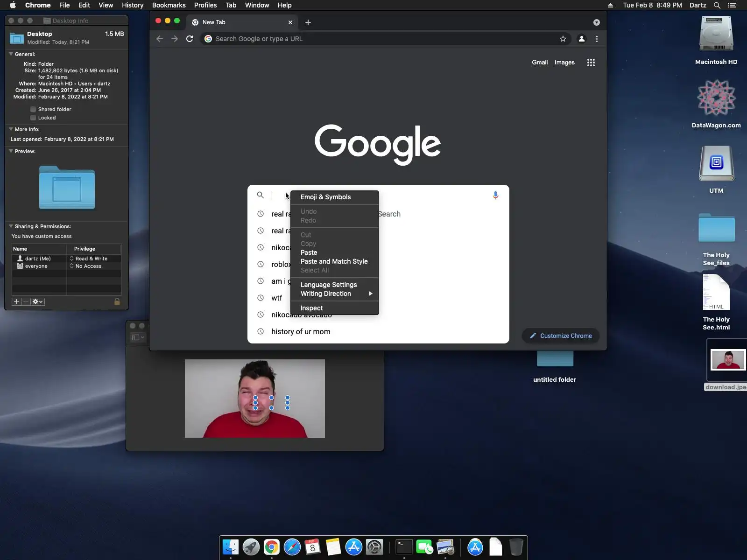Click the Customize Chrome button
Screen dimensions: 747x560
(x=561, y=336)
